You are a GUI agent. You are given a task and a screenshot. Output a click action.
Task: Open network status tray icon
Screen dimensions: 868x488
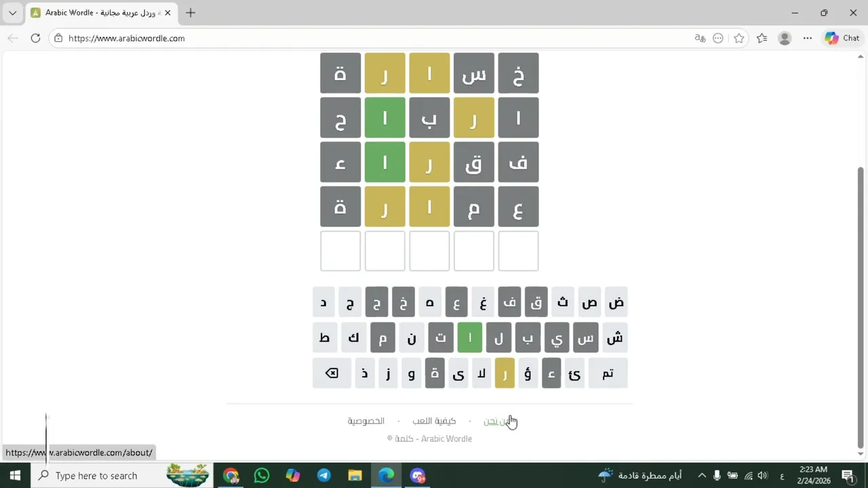point(748,476)
